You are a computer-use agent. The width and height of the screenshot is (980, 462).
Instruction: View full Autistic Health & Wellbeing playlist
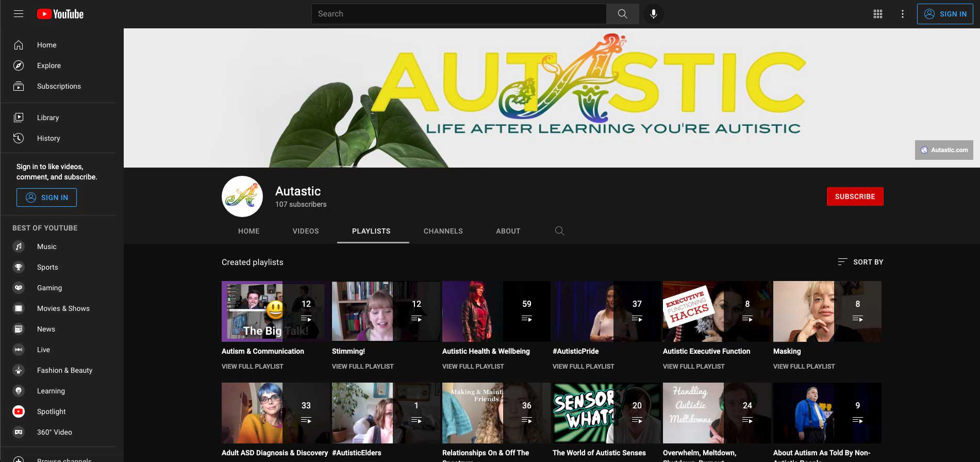tap(473, 367)
